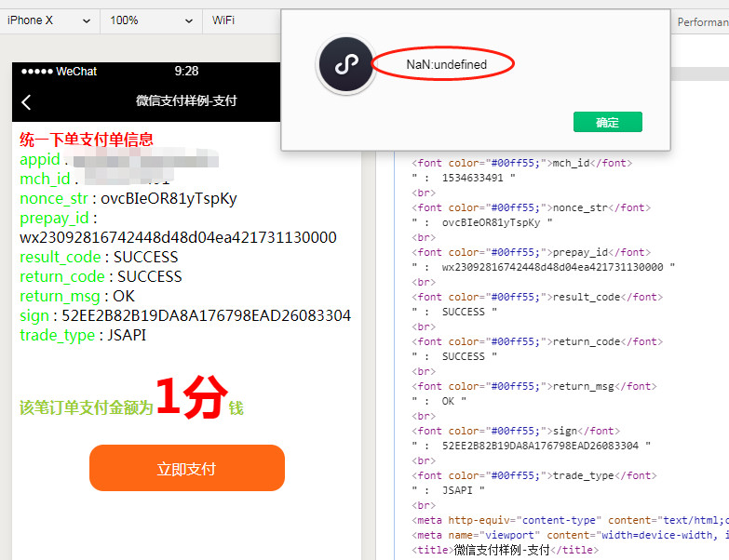Viewport: 729px width, 560px height.
Task: Click result_code font tag in code panel
Action: click(537, 297)
